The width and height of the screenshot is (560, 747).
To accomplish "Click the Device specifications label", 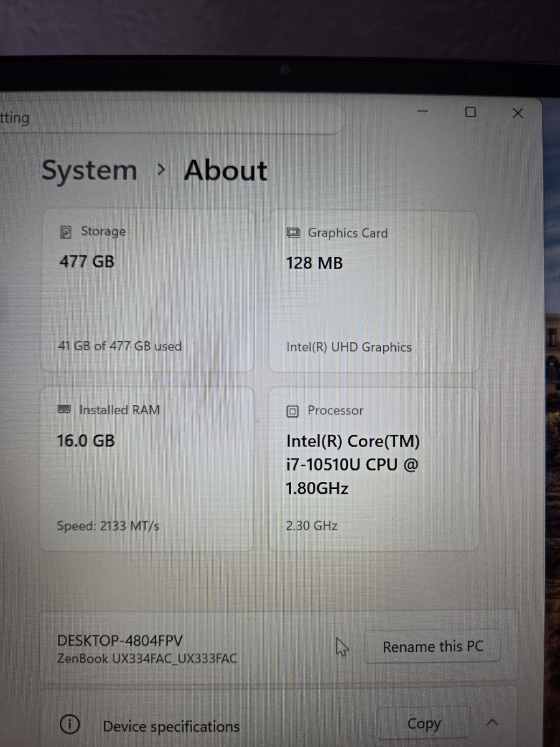I will (171, 726).
